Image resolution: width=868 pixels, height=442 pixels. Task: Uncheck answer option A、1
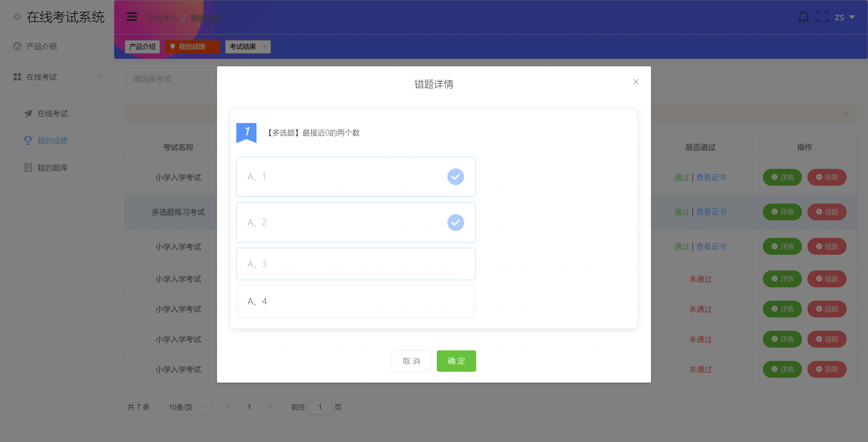click(x=356, y=177)
